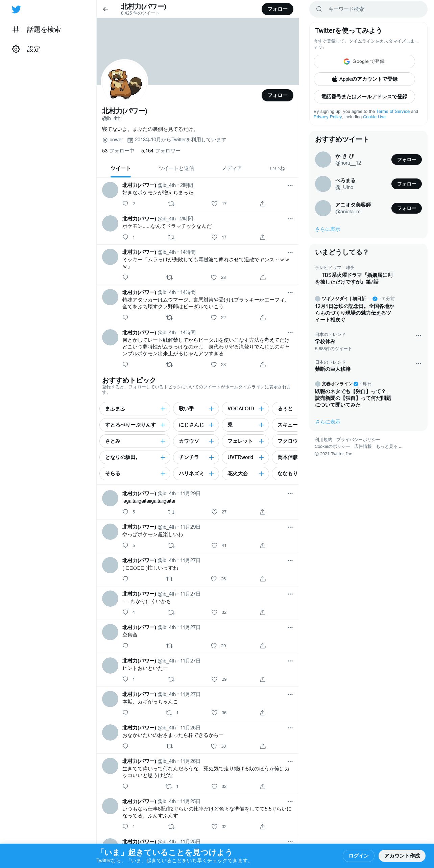Image resolution: width=434 pixels, height=868 pixels.
Task: Share the 空集合 tweet
Action: [x=263, y=646]
